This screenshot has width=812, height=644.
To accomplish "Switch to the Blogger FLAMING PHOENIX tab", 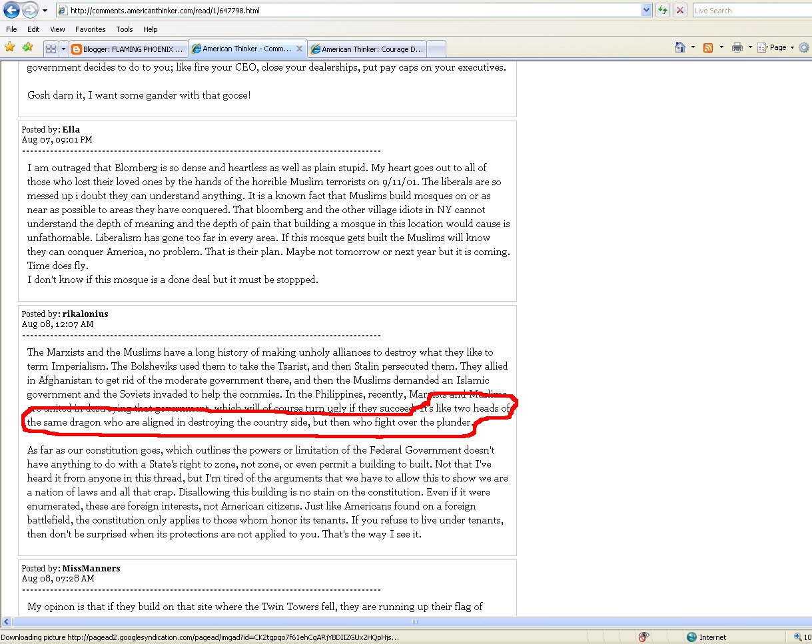I will click(127, 49).
